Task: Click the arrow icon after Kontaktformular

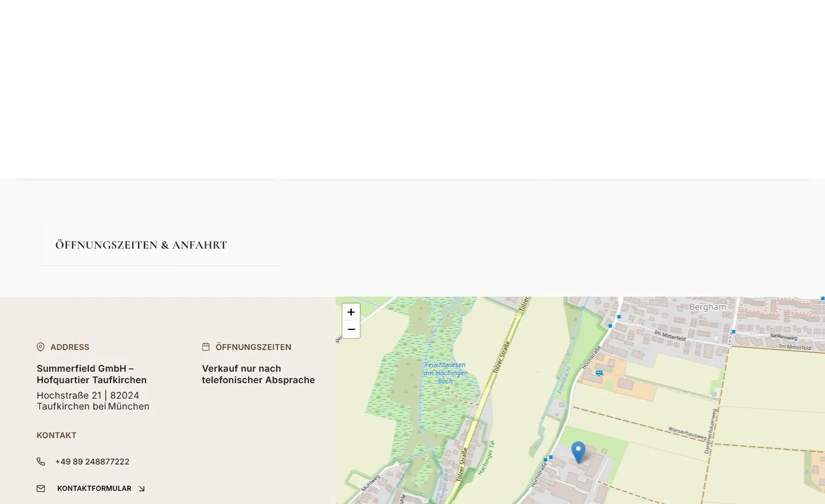Action: click(142, 489)
